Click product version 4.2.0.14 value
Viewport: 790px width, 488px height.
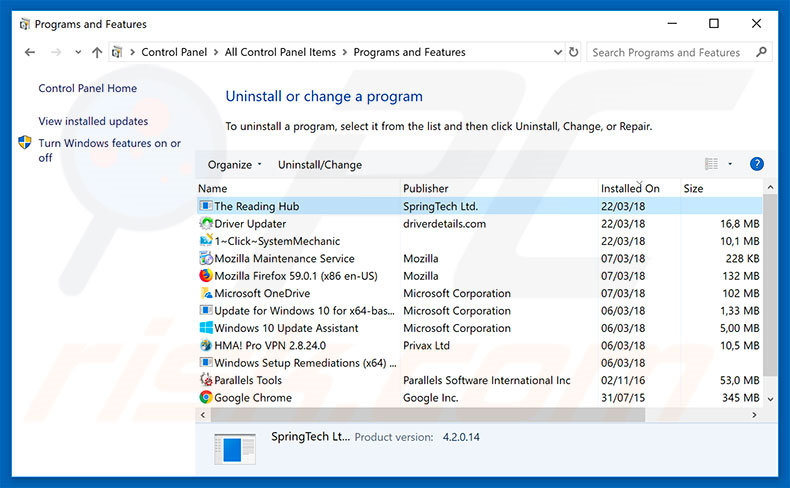[461, 437]
